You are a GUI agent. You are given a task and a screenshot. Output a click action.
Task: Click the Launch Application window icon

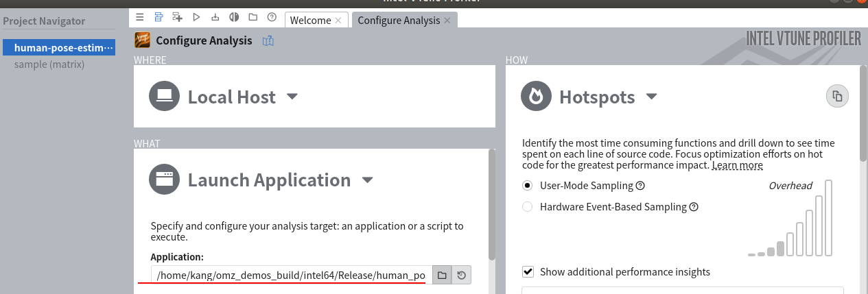[x=164, y=180]
